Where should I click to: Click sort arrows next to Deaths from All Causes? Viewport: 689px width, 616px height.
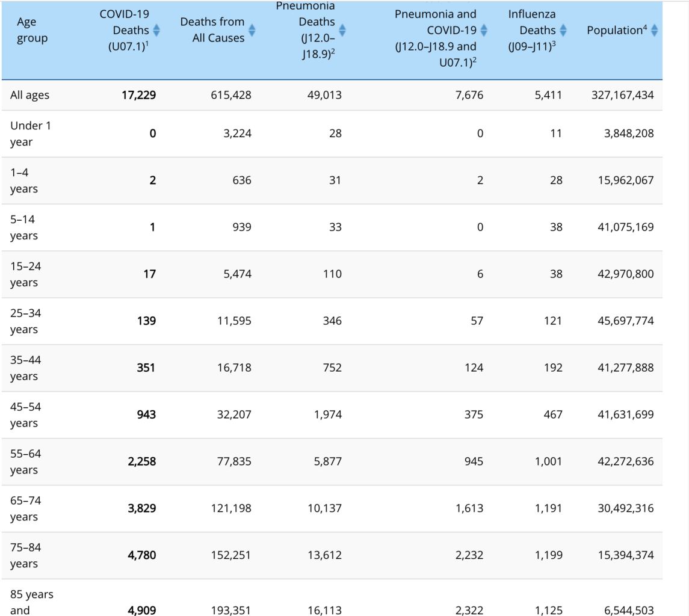tap(252, 30)
